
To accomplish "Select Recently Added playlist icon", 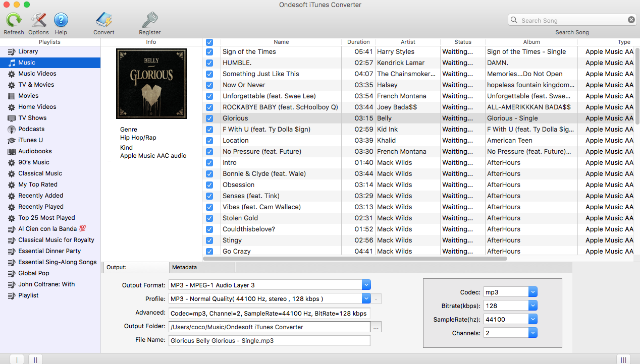I will click(12, 196).
